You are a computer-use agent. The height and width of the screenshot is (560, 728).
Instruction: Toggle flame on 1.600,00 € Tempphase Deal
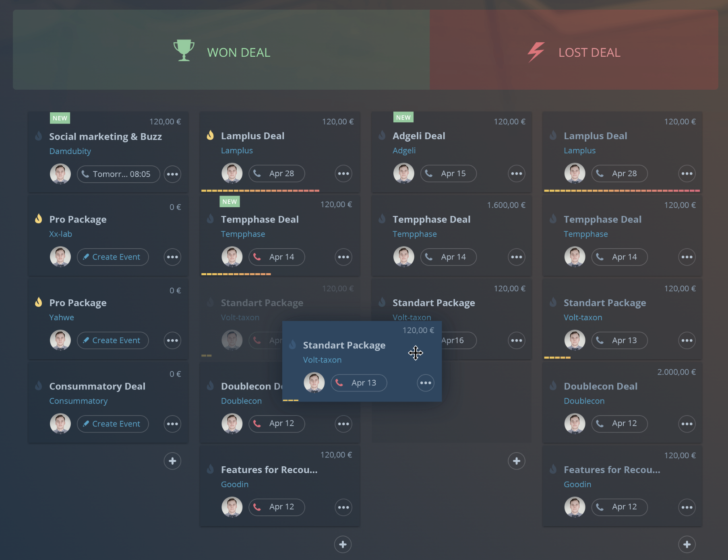point(382,219)
